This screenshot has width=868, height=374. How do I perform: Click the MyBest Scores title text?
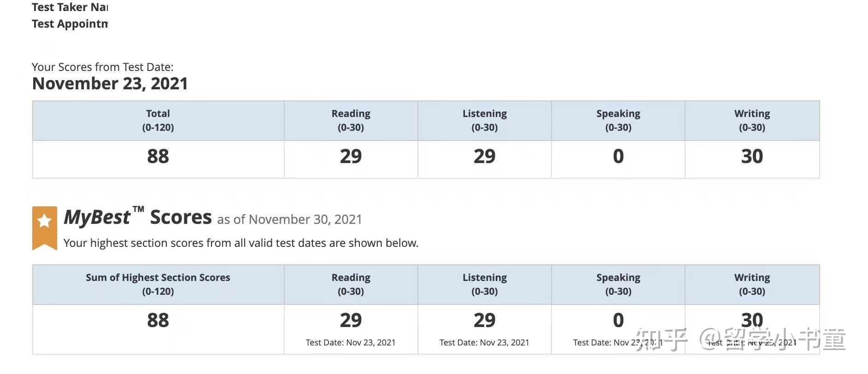coord(137,217)
